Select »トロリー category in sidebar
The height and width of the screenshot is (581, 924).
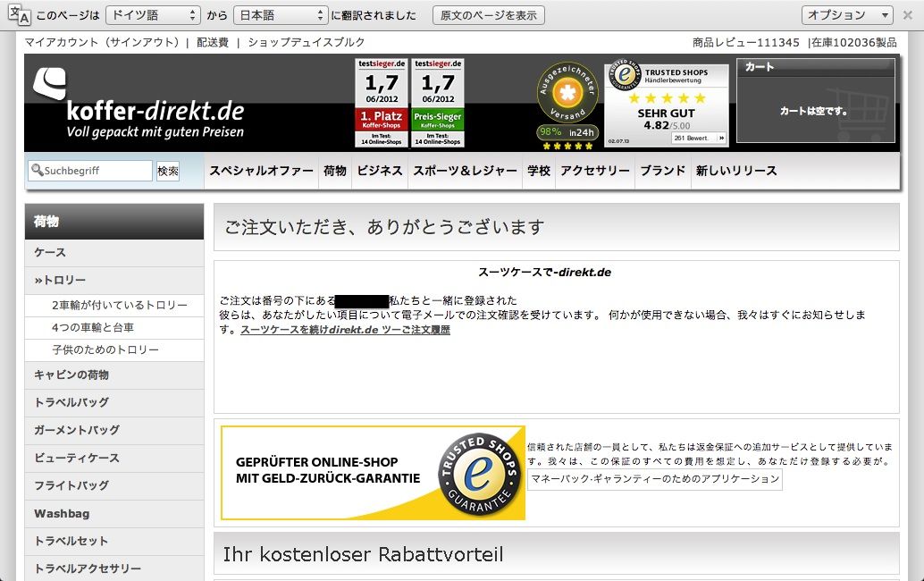(114, 281)
